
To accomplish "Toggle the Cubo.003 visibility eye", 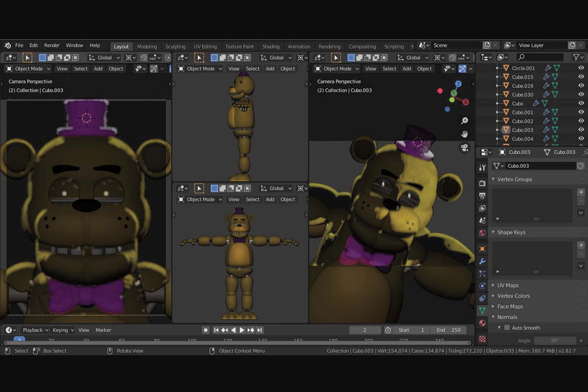I will [581, 130].
